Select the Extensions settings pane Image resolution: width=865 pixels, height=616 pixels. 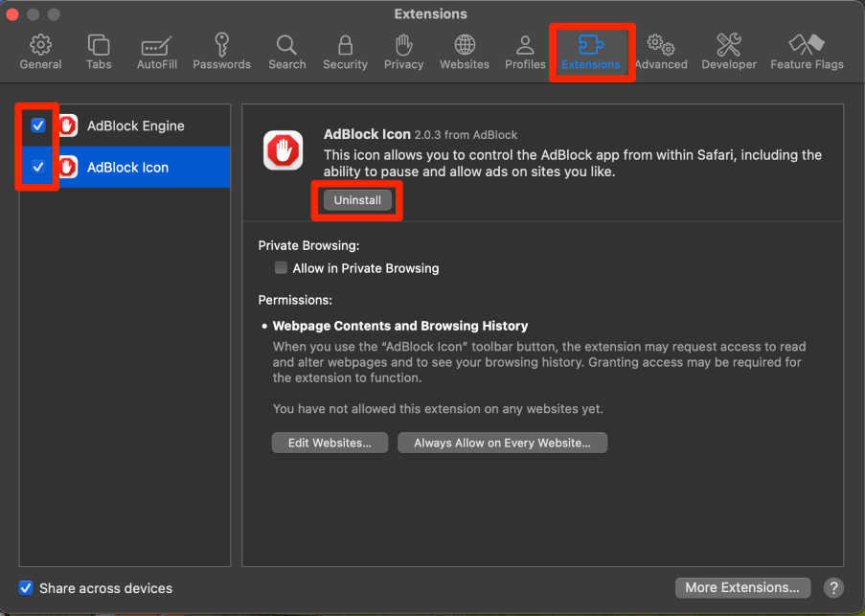pyautogui.click(x=591, y=52)
